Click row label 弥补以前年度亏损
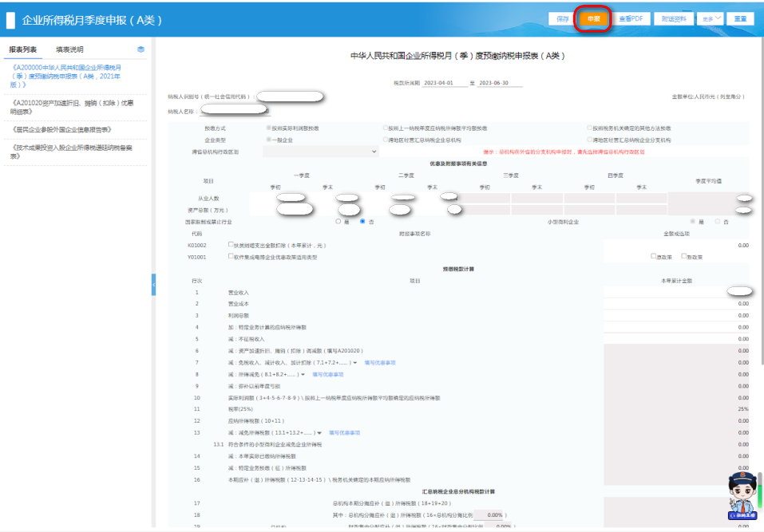Image resolution: width=764 pixels, height=532 pixels. [x=255, y=386]
